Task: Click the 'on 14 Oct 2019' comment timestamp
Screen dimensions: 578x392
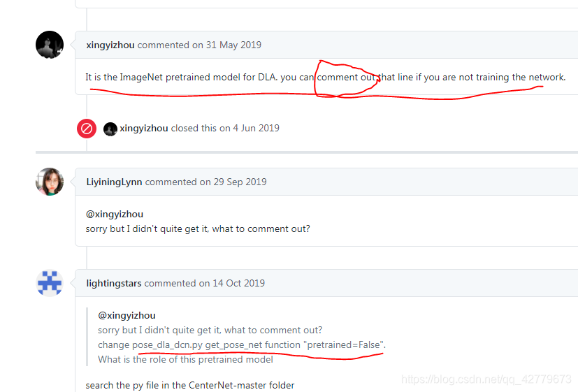Action: (x=232, y=283)
